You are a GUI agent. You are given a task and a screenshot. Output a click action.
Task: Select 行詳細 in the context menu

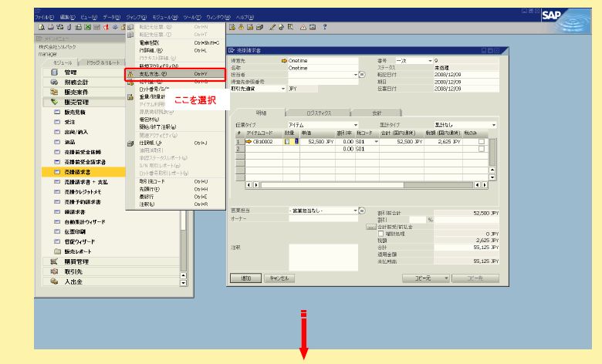pyautogui.click(x=175, y=50)
